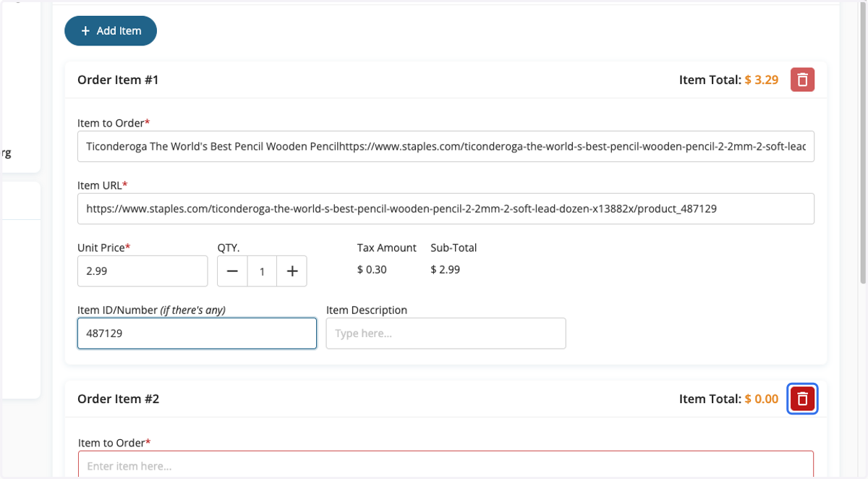The height and width of the screenshot is (479, 868).
Task: Click the Item Description field
Action: point(446,334)
